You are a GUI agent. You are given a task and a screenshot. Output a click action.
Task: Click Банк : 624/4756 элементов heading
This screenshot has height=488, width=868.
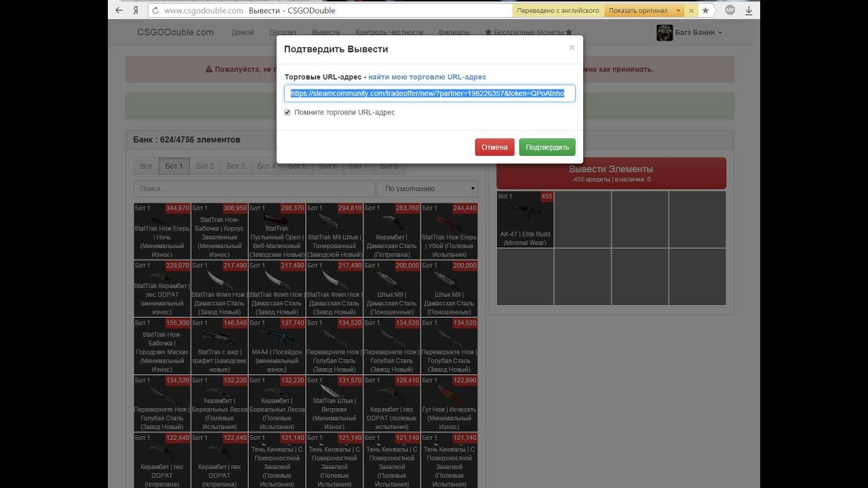click(186, 140)
